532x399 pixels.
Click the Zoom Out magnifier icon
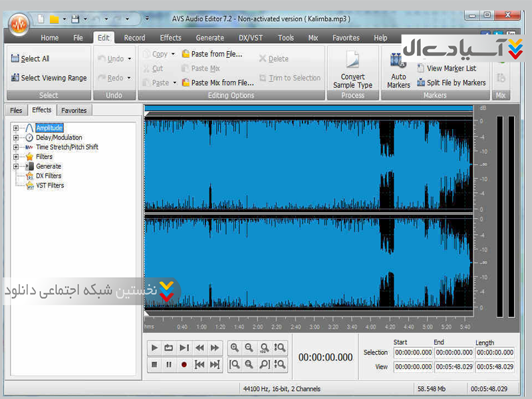pyautogui.click(x=249, y=348)
